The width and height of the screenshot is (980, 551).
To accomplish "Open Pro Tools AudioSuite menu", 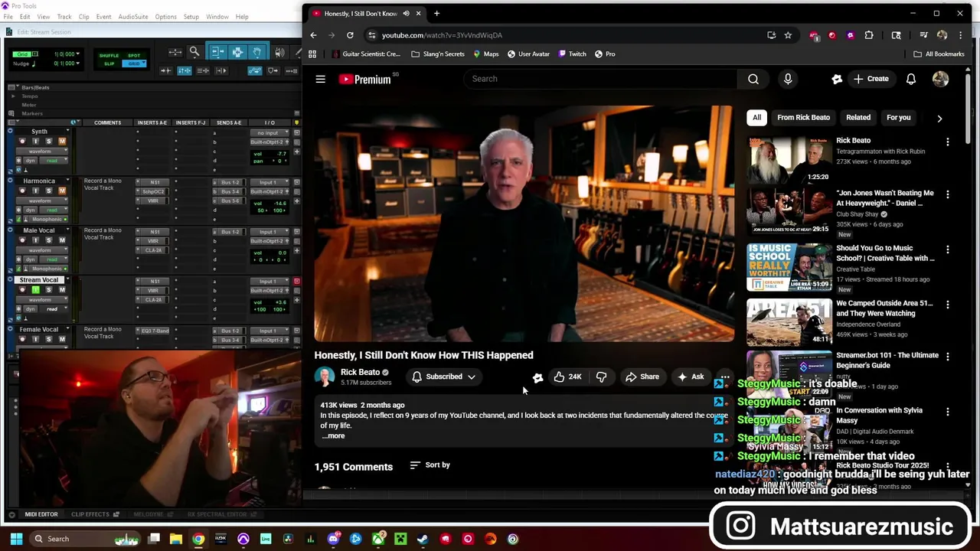I will coord(132,17).
